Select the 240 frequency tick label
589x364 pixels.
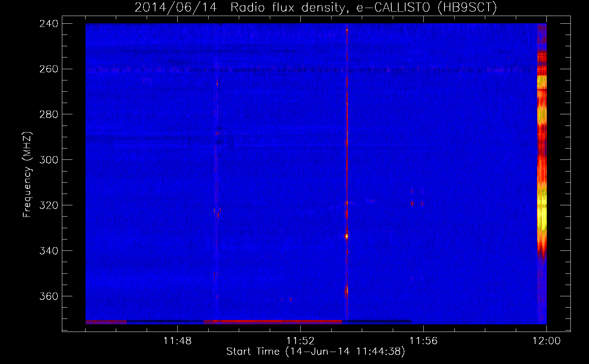[49, 24]
